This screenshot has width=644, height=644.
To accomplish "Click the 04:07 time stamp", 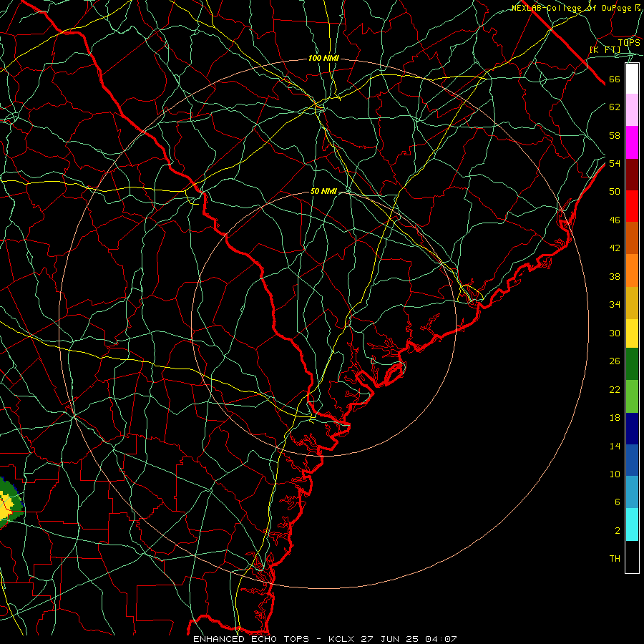I will point(441,639).
